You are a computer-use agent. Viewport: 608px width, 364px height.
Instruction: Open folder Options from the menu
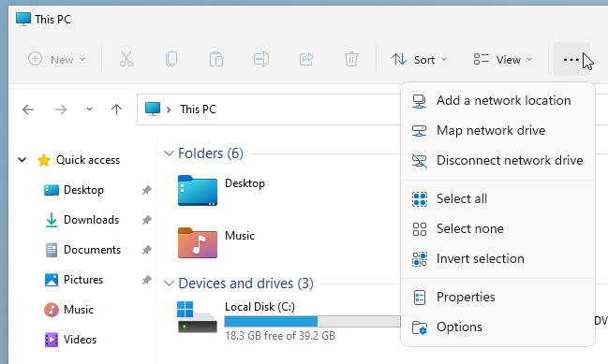(x=497, y=328)
